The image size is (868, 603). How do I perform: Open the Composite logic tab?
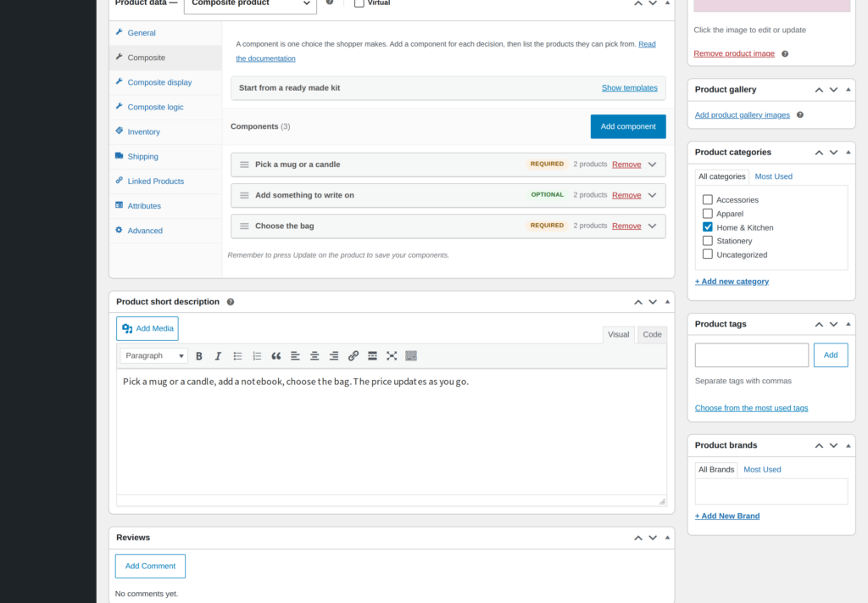(165, 107)
